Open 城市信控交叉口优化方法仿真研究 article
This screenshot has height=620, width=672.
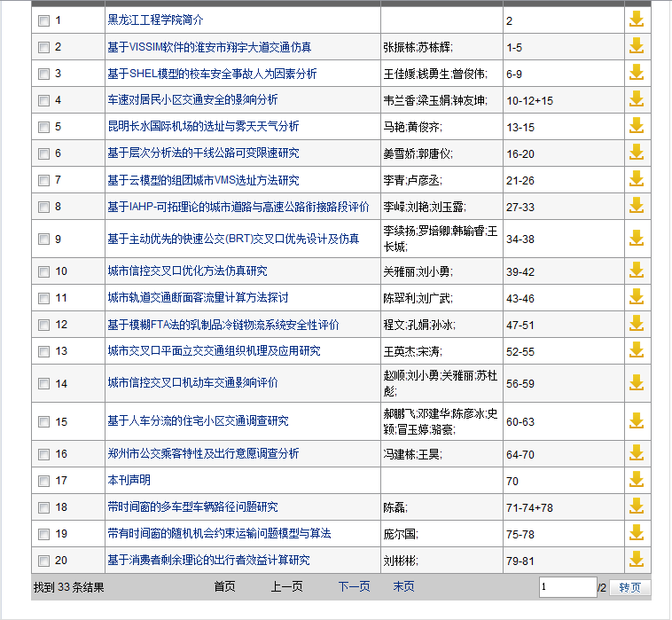187,271
